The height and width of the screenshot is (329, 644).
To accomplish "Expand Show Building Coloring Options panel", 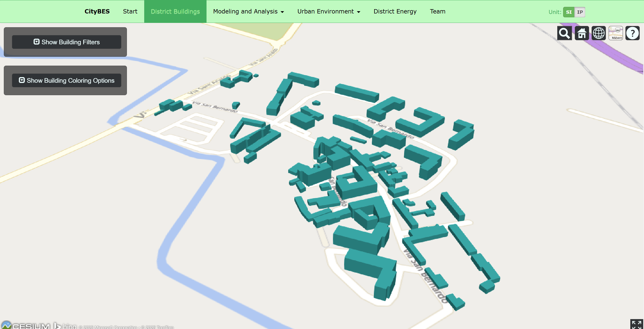I will coord(67,80).
